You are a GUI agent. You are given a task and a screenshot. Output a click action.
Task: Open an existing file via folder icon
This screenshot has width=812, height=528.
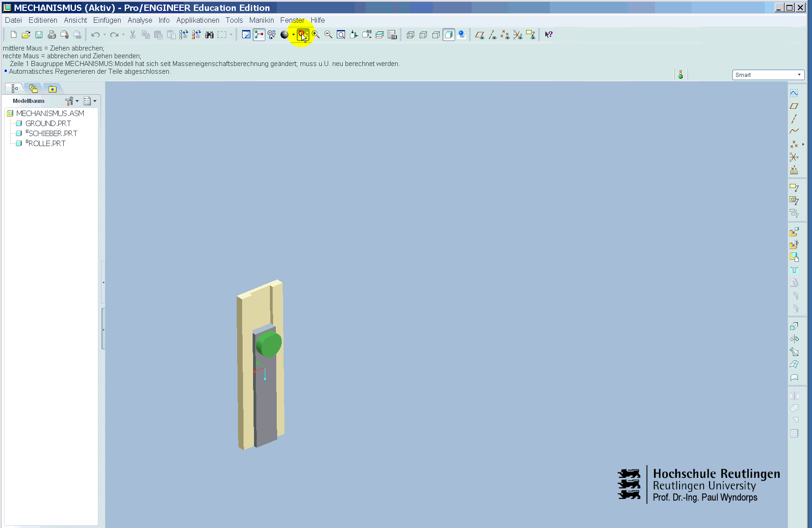(26, 35)
